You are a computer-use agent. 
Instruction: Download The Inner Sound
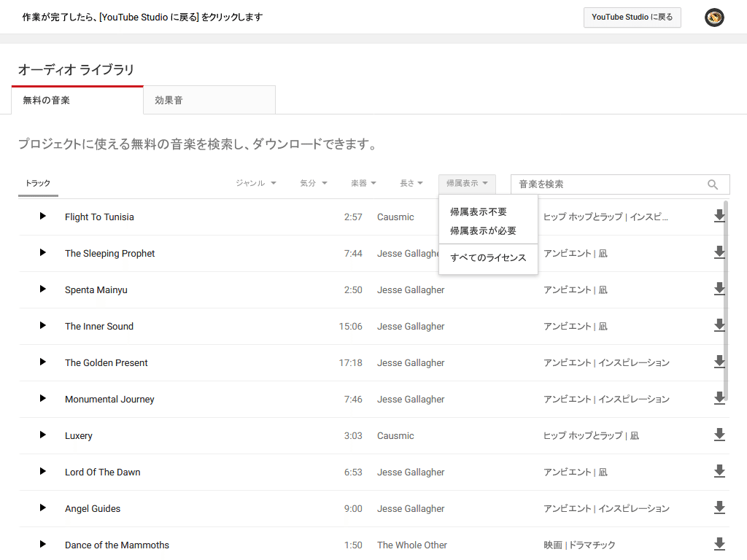pos(719,326)
